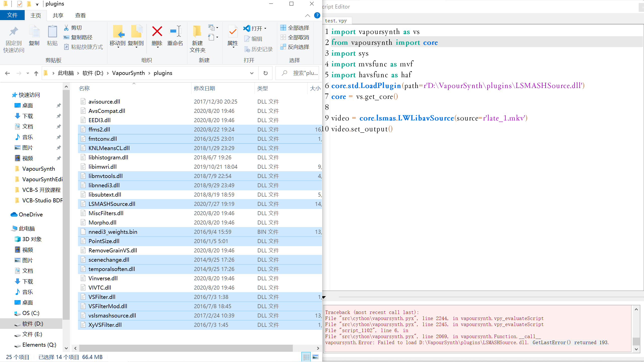Switch to the 查看 View tab
This screenshot has height=362, width=644.
point(80,15)
